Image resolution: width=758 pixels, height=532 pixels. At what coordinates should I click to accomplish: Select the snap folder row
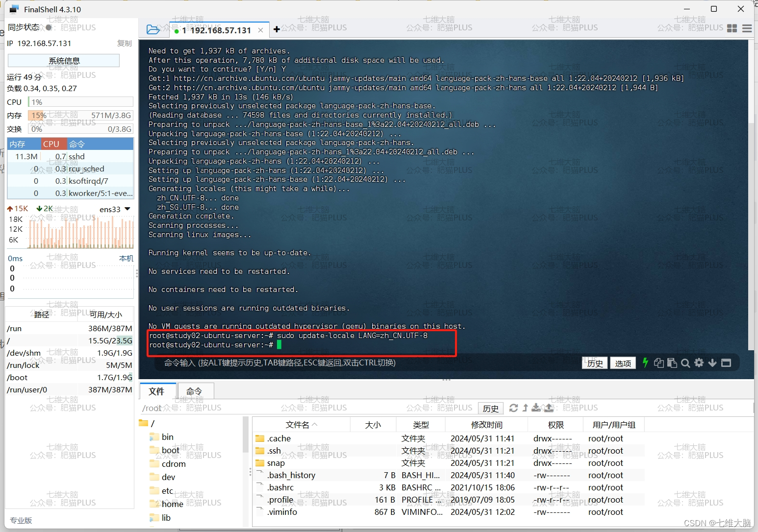click(449, 463)
